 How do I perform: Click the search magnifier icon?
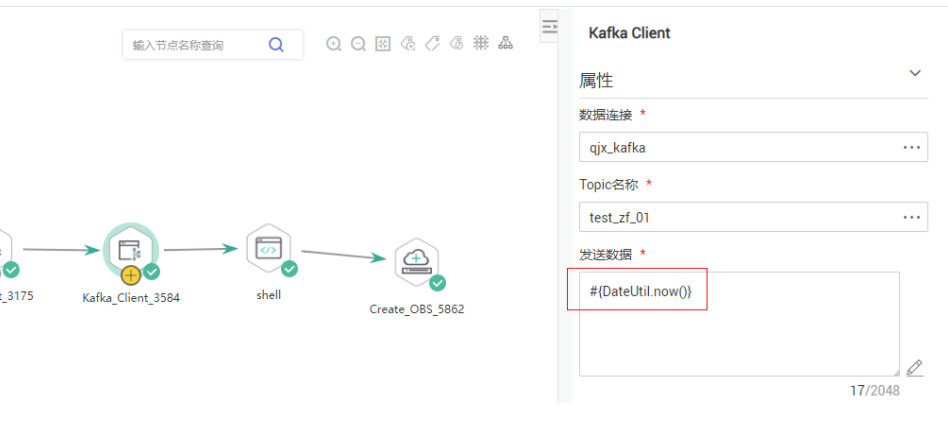(x=276, y=44)
